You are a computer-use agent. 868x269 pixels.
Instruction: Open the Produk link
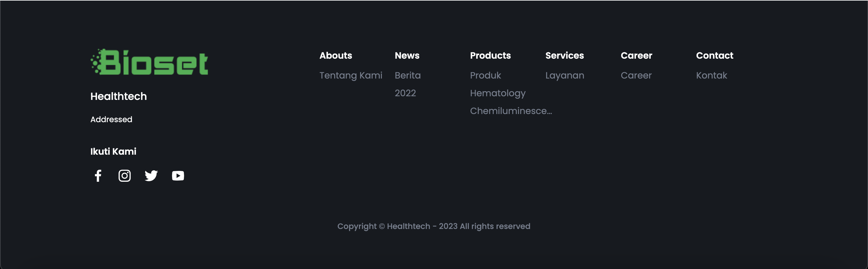point(486,75)
